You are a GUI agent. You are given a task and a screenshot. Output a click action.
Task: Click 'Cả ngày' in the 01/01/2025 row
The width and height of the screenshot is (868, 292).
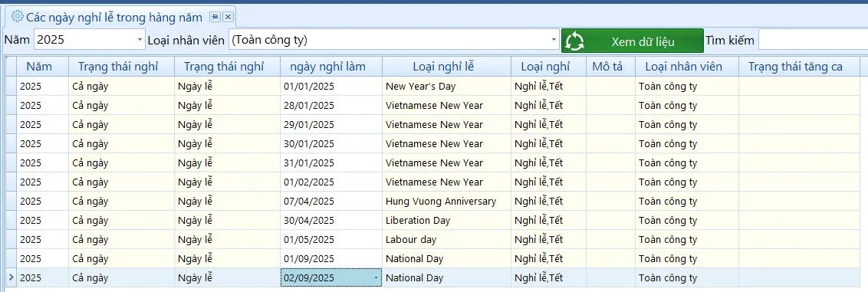[122, 87]
